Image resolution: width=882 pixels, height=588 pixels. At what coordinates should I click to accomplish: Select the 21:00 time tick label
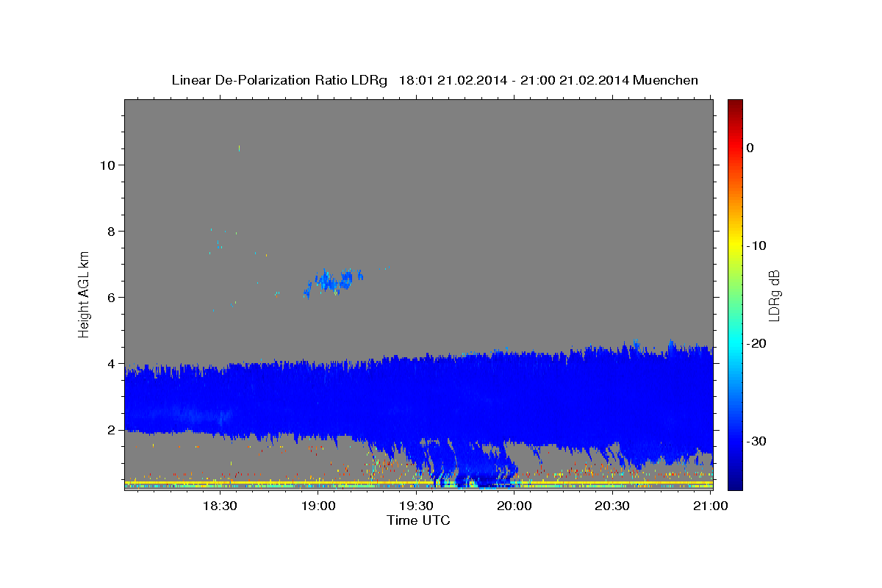(710, 506)
